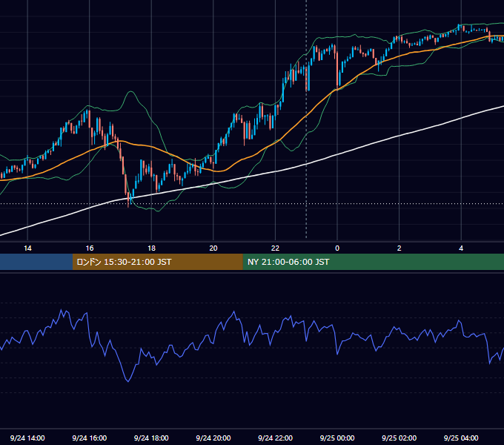
Task: Click the 9/24 14:00 date label
Action: [x=27, y=438]
